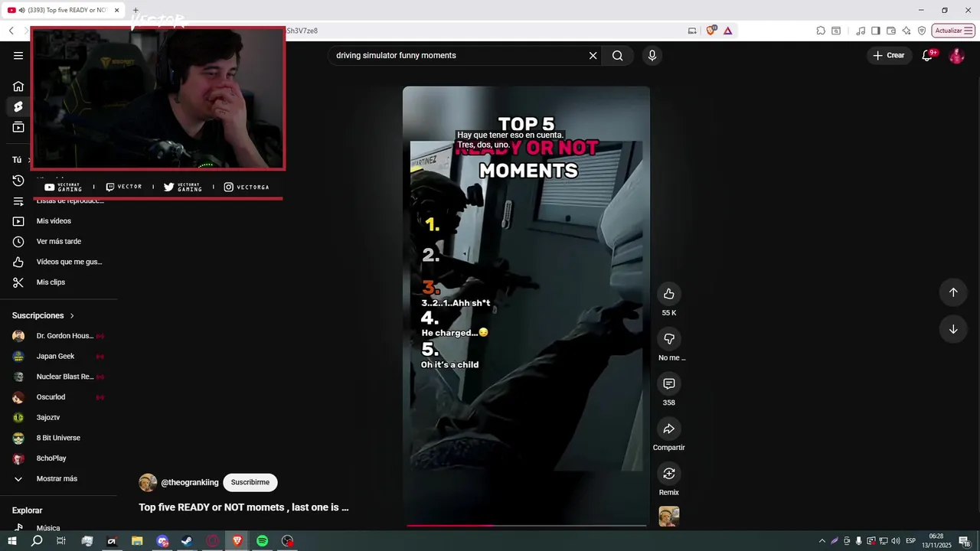
Task: Open ESP language input switcher
Action: coord(910,541)
